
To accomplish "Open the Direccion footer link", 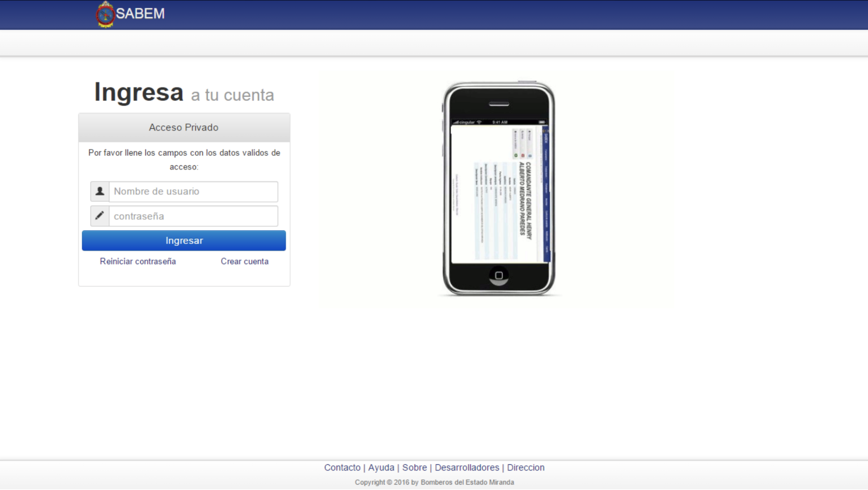I will [x=525, y=467].
